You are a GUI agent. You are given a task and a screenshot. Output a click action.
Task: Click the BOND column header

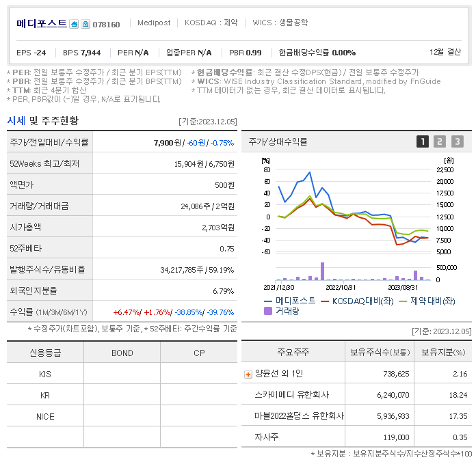point(122,353)
